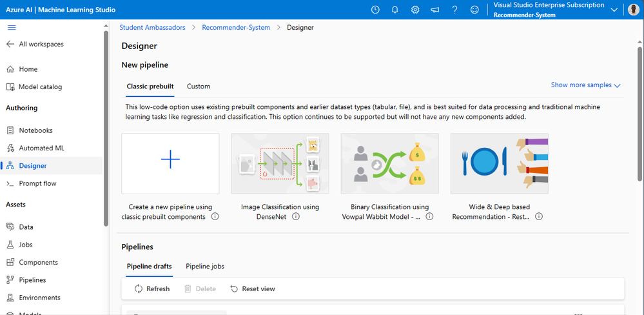Image resolution: width=644 pixels, height=315 pixels.
Task: Open Pipelines under Assets
Action: [x=26, y=280]
